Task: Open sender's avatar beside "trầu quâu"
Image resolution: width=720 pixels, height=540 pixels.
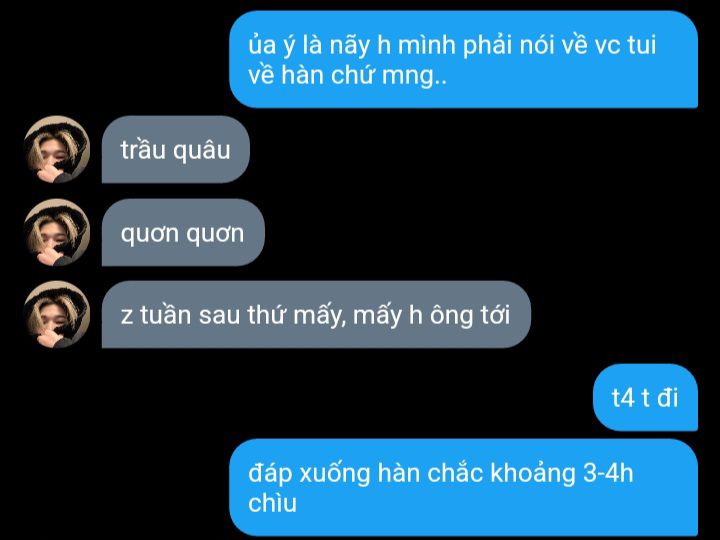Action: pos(57,149)
